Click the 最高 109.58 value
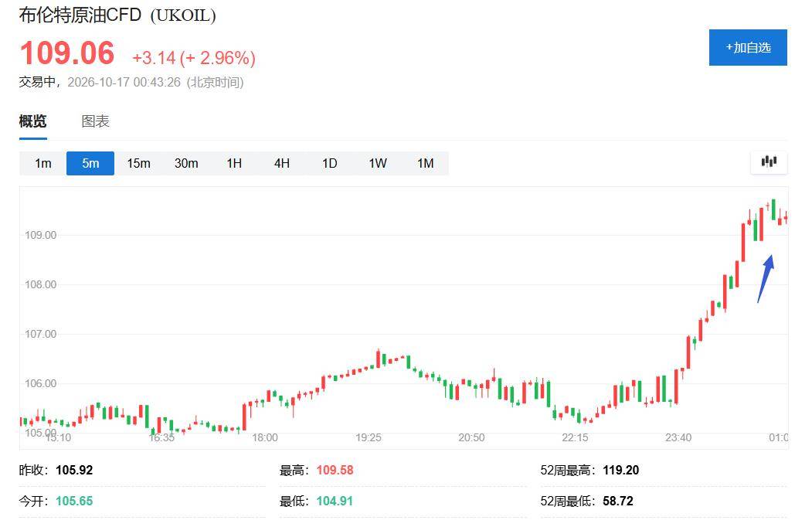The image size is (812, 527). [x=335, y=470]
